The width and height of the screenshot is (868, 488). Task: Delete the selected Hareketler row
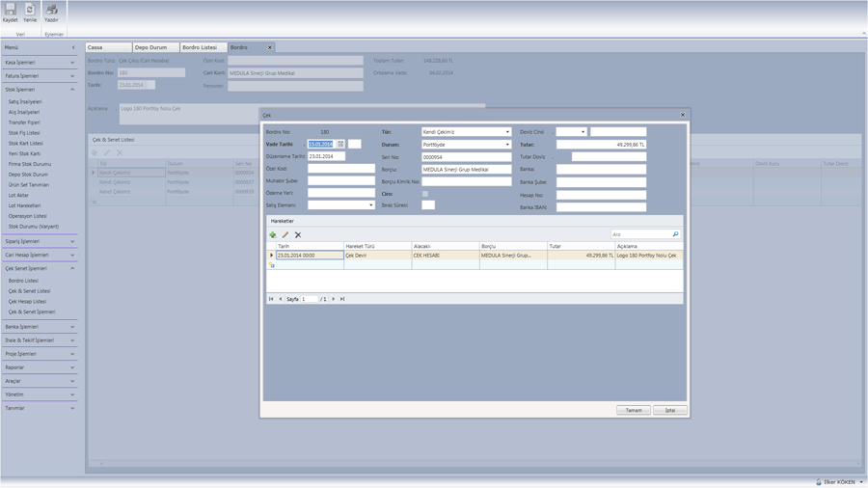tap(298, 234)
